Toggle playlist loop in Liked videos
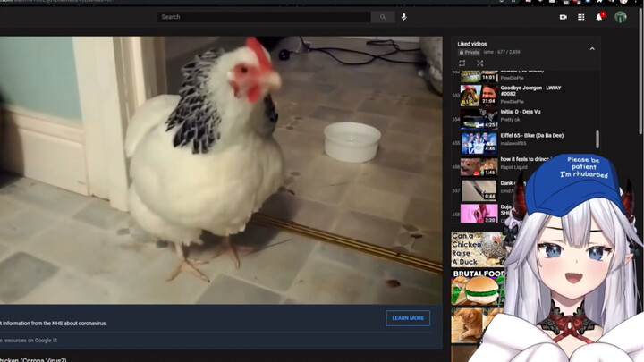The image size is (644, 362). click(462, 63)
